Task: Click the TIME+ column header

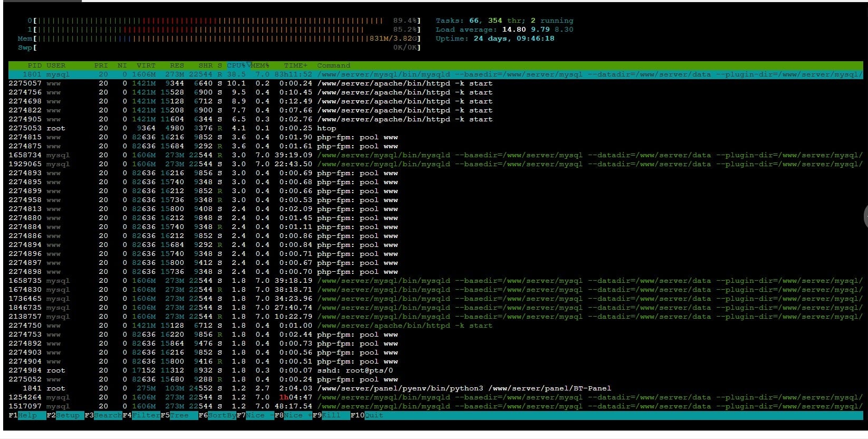Action: pyautogui.click(x=295, y=65)
